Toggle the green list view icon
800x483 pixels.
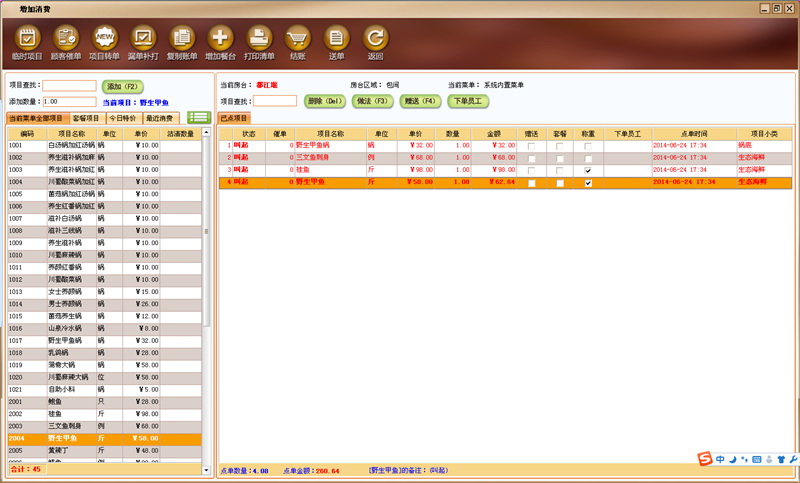click(199, 117)
